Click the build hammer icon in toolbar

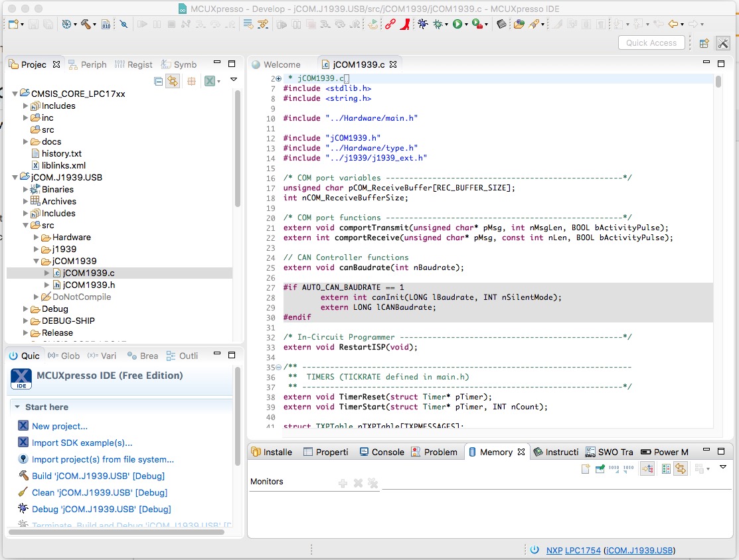[86, 25]
